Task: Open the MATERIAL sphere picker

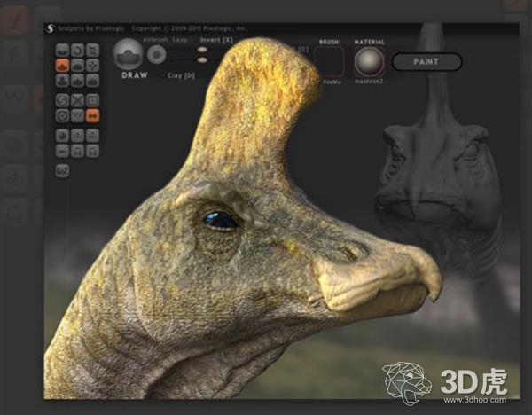Action: tap(369, 62)
